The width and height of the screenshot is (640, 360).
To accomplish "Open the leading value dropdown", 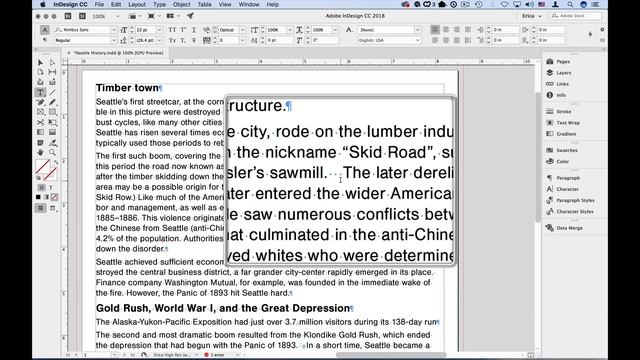I will click(x=159, y=40).
